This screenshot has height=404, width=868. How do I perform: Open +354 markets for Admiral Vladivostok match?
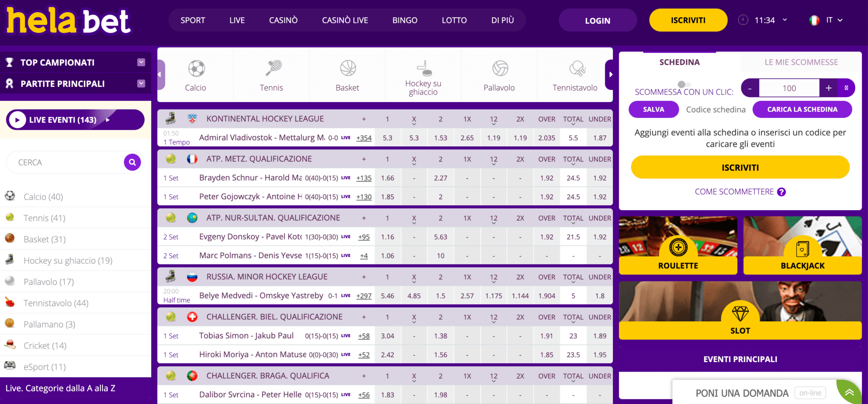tap(364, 138)
